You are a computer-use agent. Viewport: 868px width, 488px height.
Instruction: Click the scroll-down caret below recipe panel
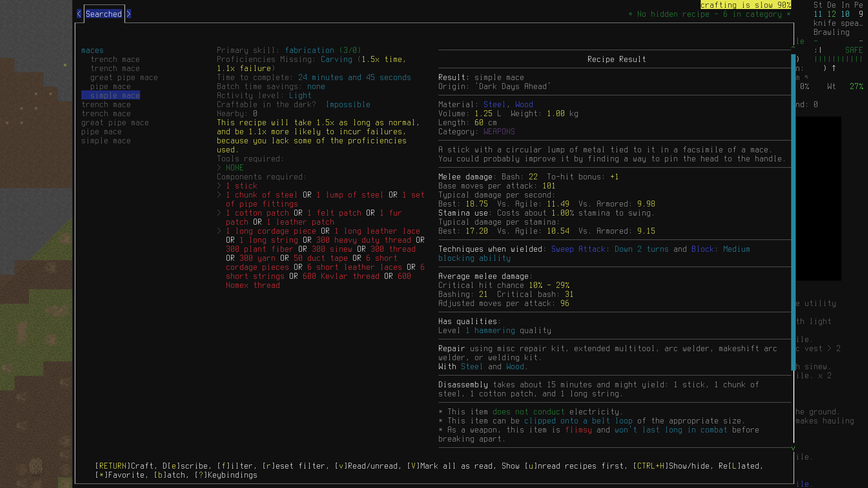point(793,448)
